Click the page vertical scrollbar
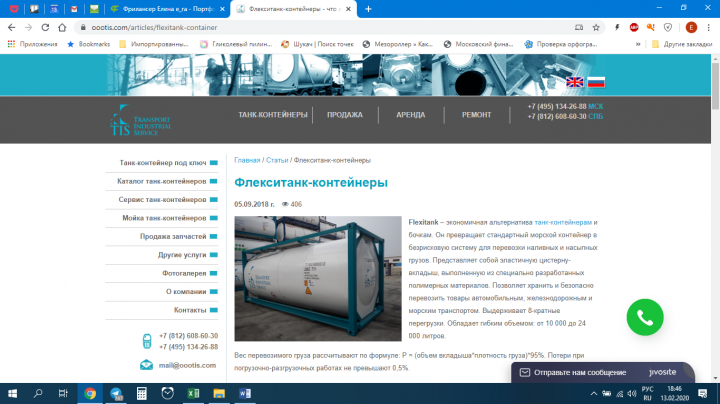 [715, 86]
